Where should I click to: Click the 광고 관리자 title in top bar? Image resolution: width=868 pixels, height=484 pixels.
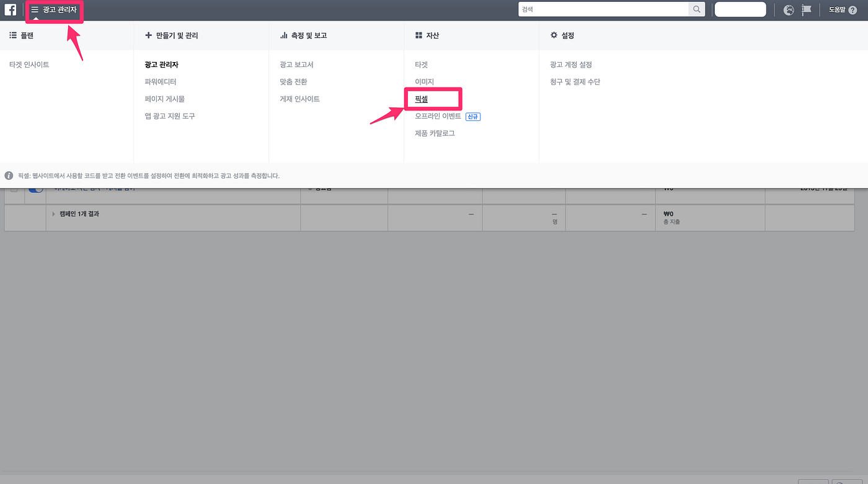tap(60, 9)
